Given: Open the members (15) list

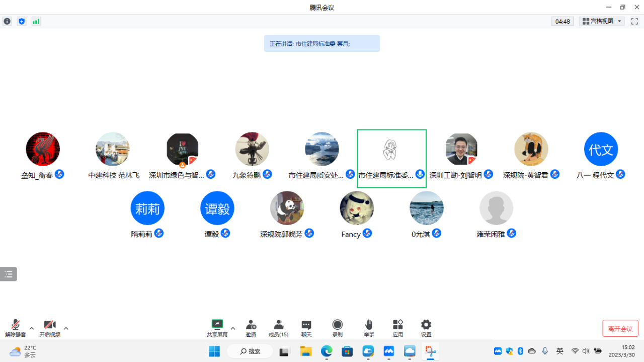Looking at the screenshot, I should (278, 325).
